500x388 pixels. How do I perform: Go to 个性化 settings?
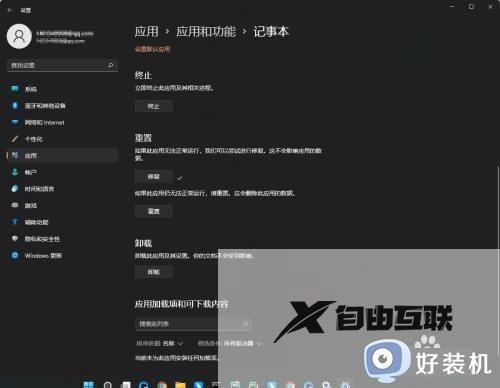(62, 139)
